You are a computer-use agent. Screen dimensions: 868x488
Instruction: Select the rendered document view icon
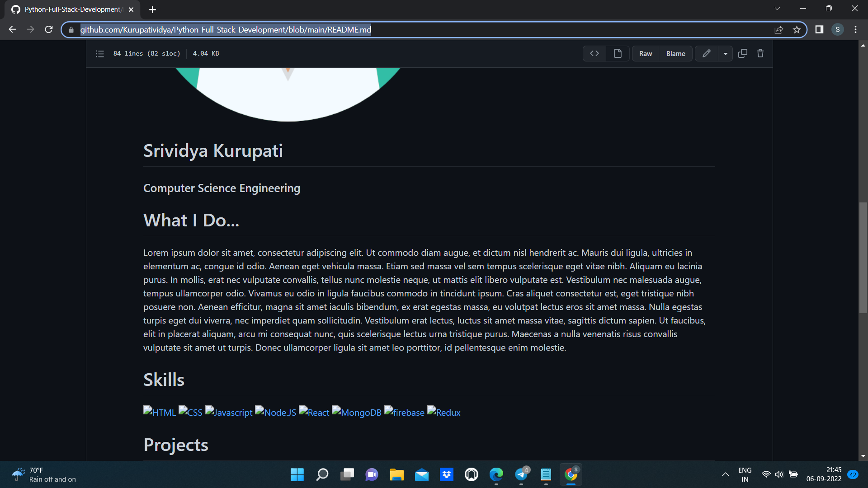[x=618, y=53]
